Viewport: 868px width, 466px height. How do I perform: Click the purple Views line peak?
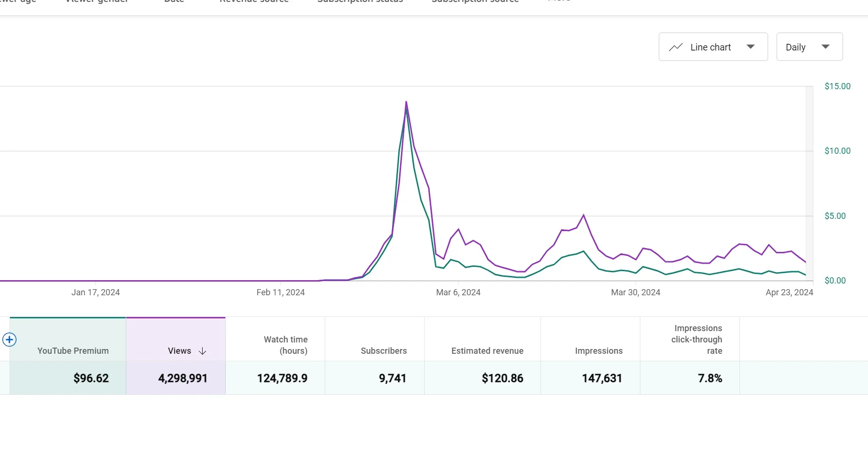click(x=406, y=102)
